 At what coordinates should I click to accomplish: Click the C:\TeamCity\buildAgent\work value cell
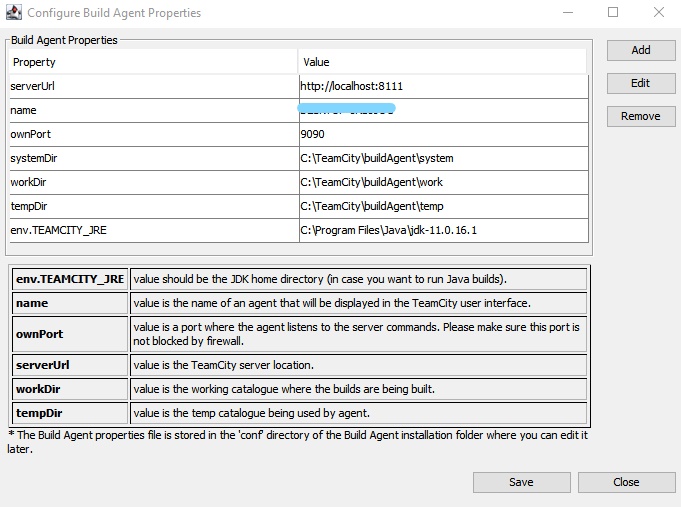tap(443, 182)
